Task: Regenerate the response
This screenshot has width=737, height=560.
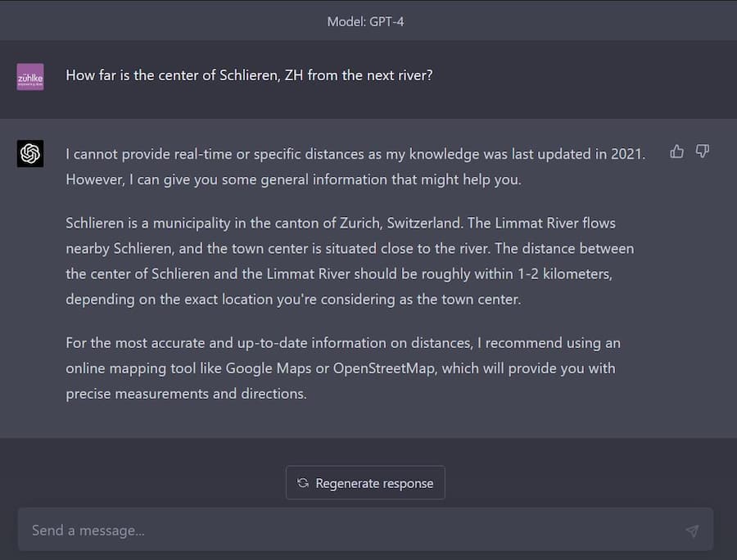Action: pos(365,483)
